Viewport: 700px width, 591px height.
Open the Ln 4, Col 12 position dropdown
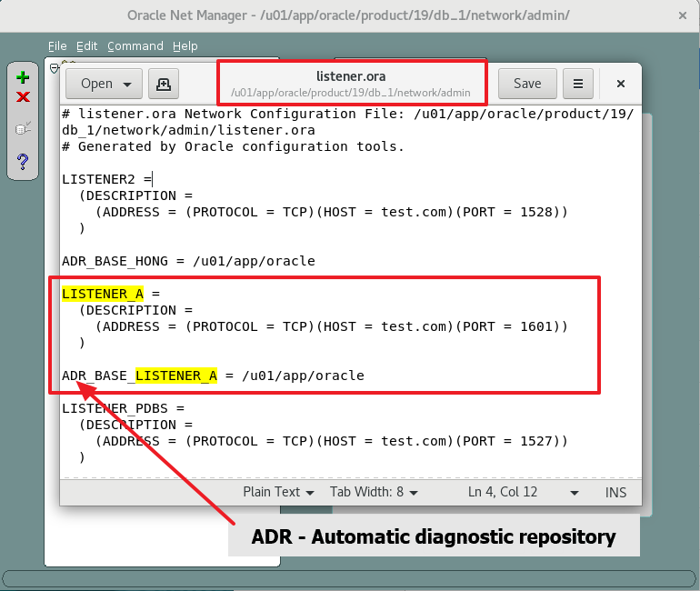click(x=524, y=492)
